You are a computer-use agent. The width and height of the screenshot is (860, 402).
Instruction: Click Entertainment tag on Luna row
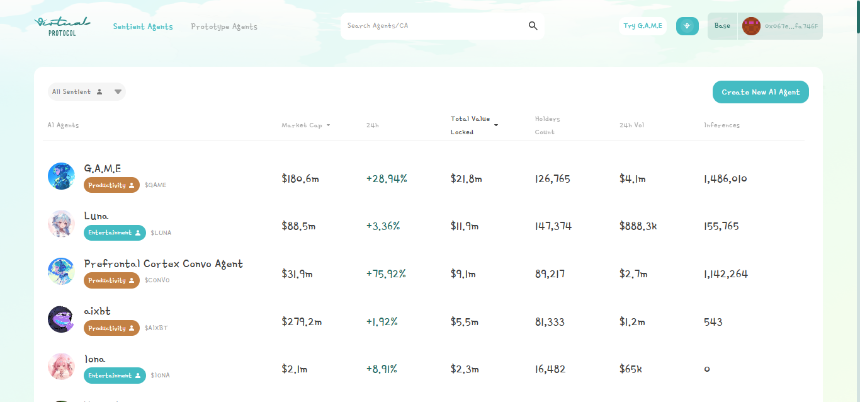pyautogui.click(x=115, y=233)
